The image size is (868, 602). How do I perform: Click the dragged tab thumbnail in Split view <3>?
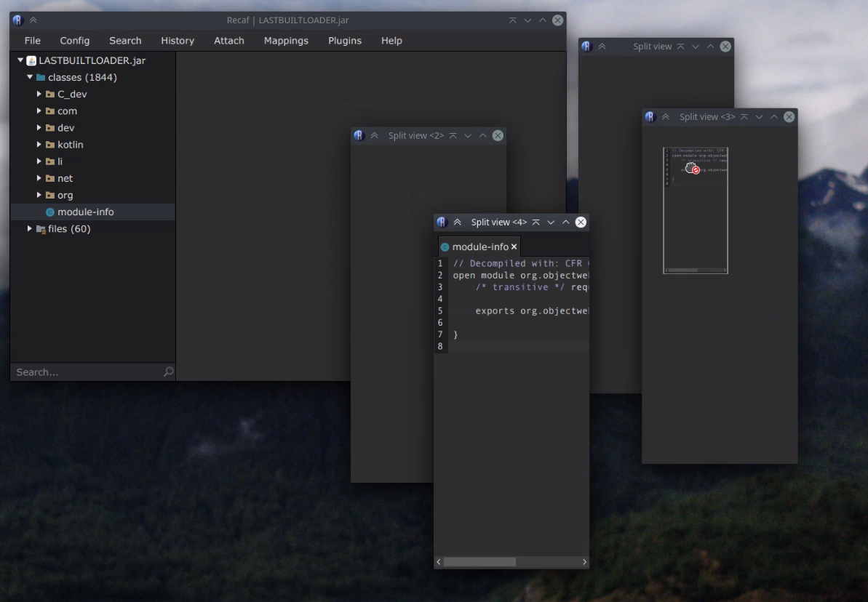pos(696,210)
